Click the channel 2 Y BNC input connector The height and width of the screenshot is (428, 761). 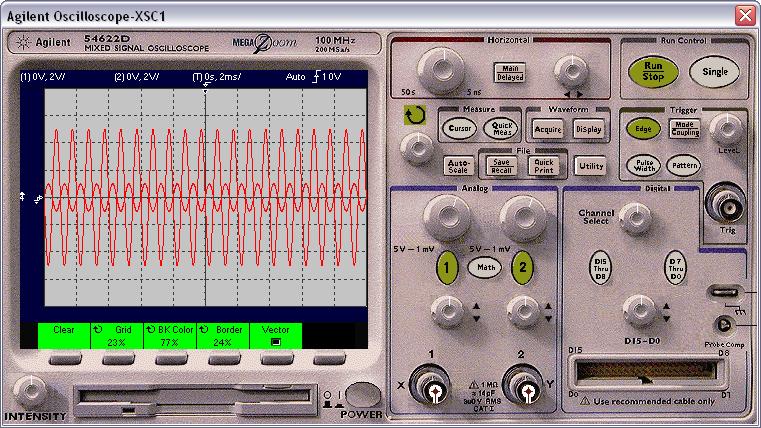tap(526, 386)
